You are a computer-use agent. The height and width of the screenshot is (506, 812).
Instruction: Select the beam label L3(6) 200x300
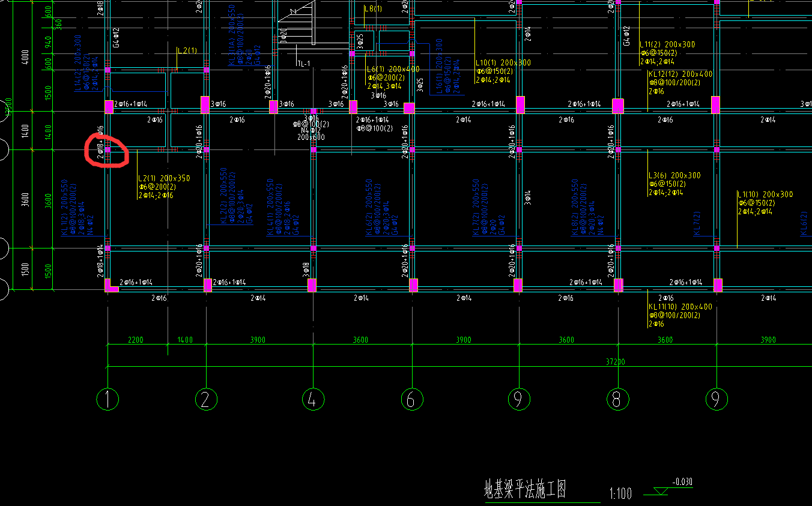674,176
